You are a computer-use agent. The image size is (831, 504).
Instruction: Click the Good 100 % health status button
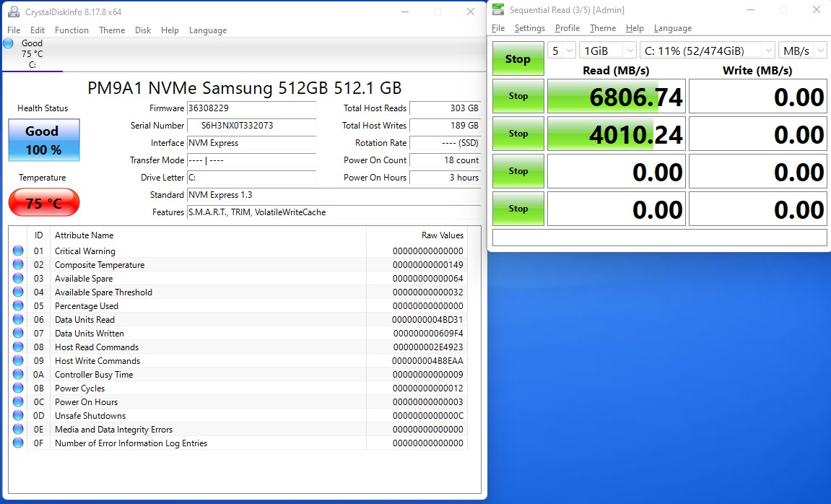click(x=43, y=140)
